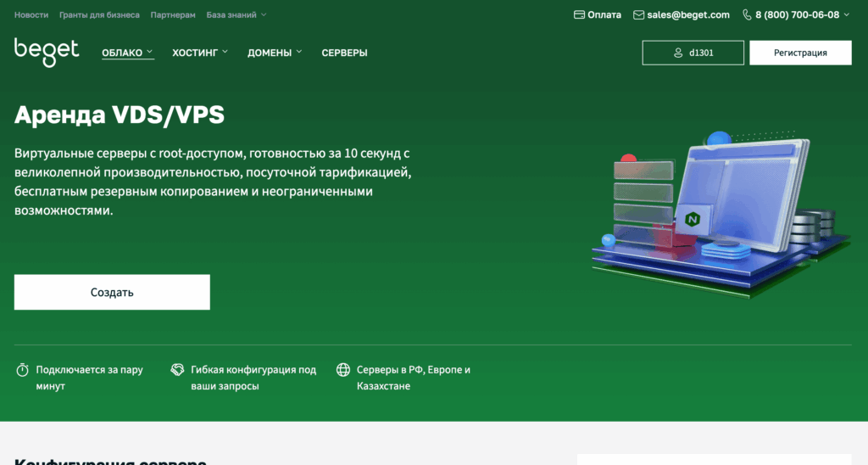Open the Гранты для бизнеса link
This screenshot has height=465, width=868.
[101, 14]
